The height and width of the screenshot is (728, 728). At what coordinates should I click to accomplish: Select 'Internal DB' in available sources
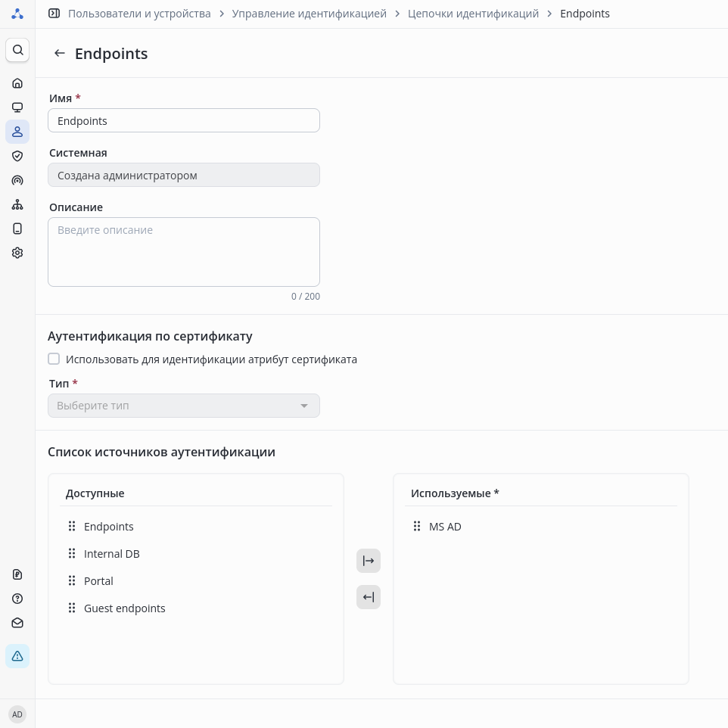[x=112, y=554]
